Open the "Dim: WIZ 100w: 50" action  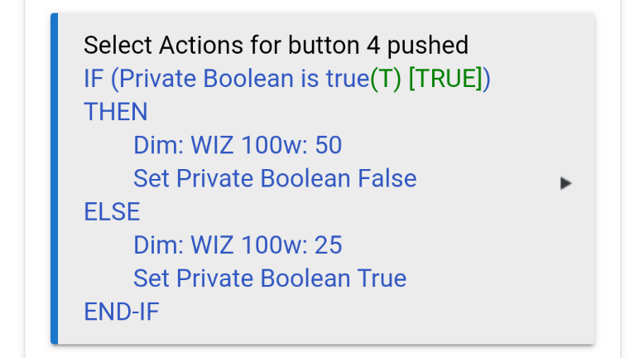(x=238, y=145)
